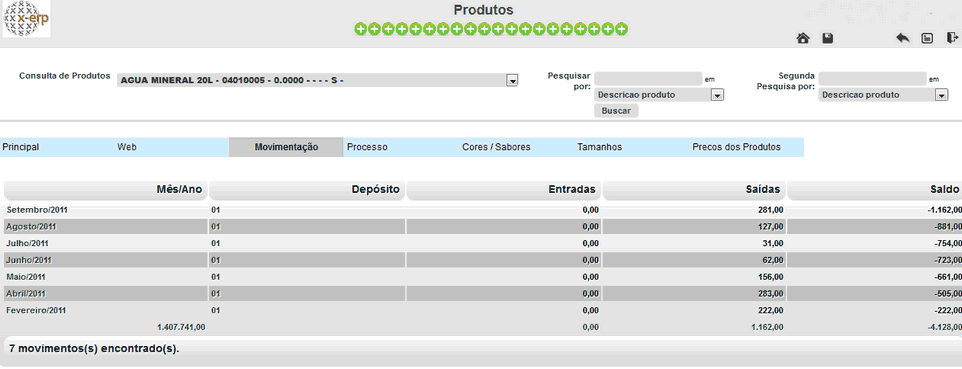Select the Cores / Sabores tab
This screenshot has width=962, height=369.
click(496, 147)
